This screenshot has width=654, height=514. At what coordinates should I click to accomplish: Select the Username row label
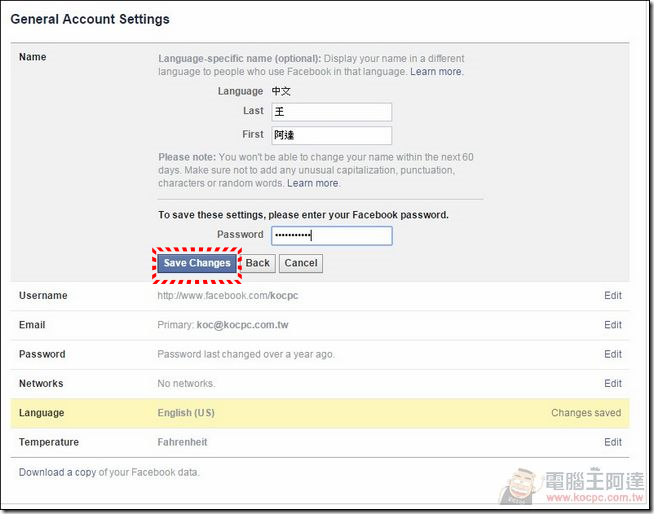pyautogui.click(x=43, y=295)
